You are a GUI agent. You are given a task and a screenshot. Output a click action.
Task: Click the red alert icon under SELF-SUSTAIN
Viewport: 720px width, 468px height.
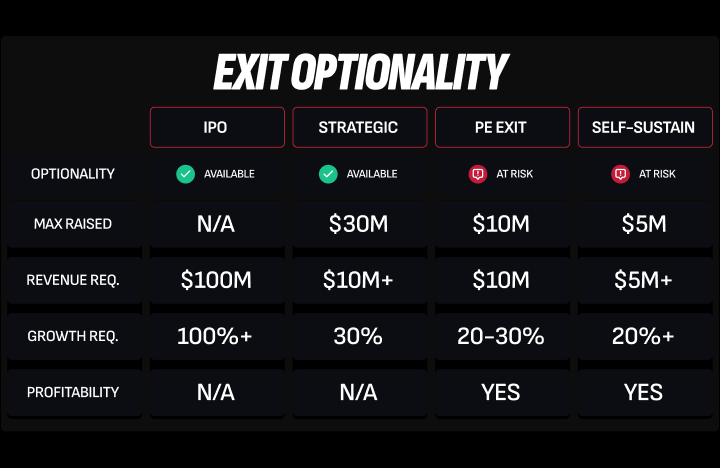[x=620, y=174]
